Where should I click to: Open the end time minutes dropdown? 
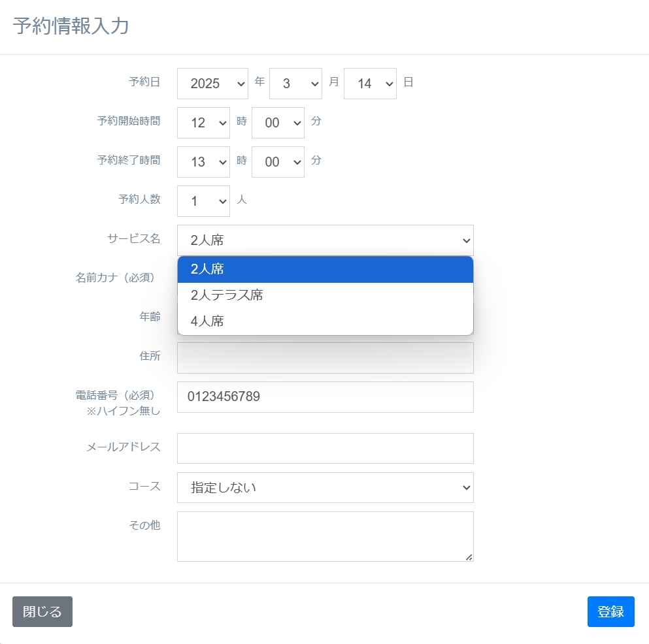(278, 161)
